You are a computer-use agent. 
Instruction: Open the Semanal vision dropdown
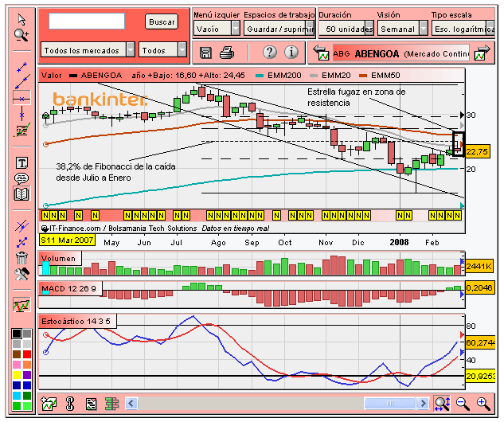pos(402,29)
